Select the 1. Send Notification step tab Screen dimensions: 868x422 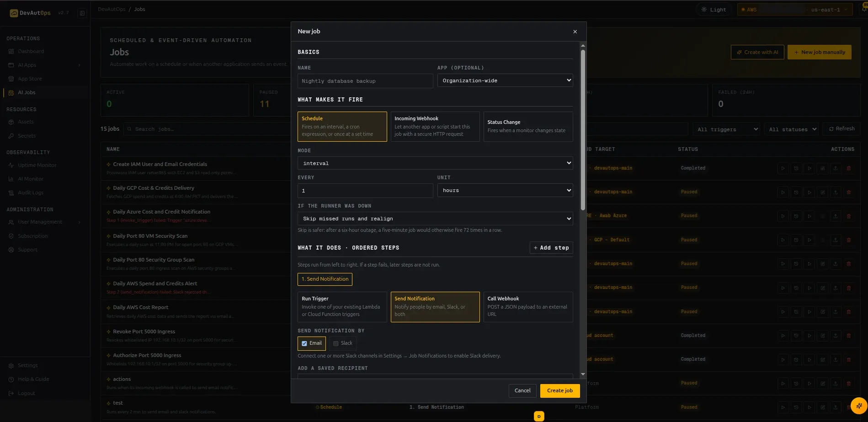pos(325,279)
